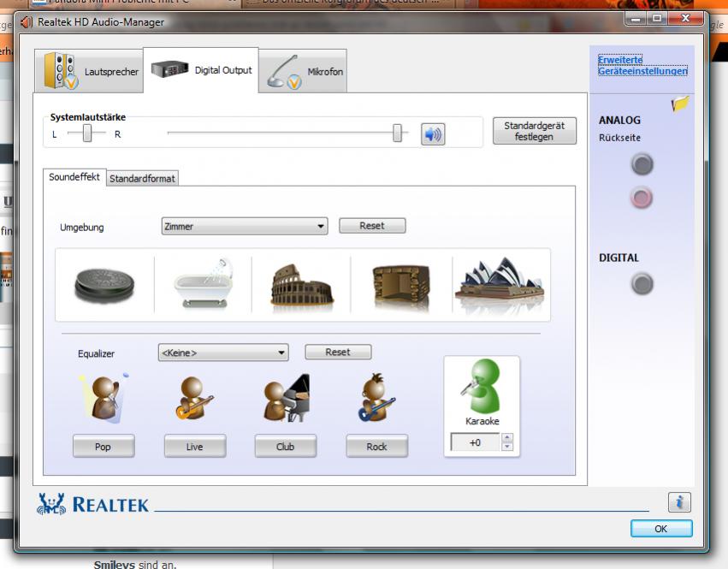Click the main volume slider handle
Viewport: 728px width, 569px height.
398,133
